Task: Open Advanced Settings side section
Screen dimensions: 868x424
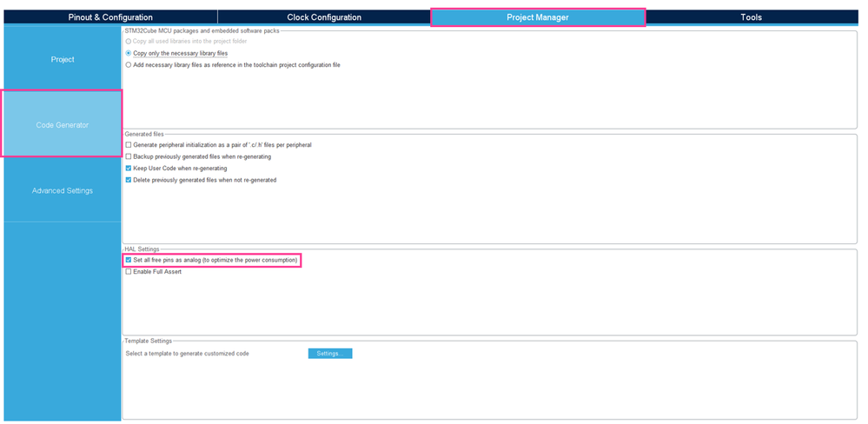Action: pyautogui.click(x=63, y=190)
